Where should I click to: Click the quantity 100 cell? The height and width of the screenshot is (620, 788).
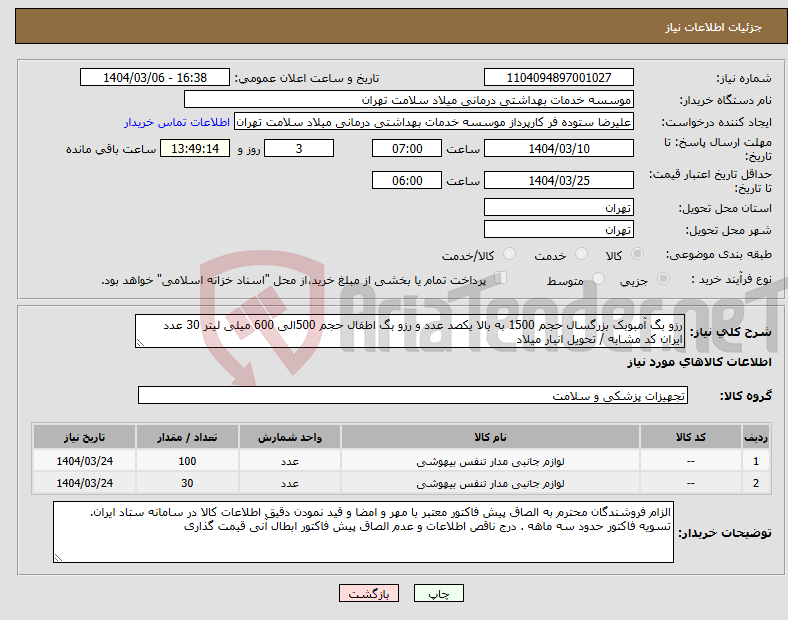pos(187,461)
